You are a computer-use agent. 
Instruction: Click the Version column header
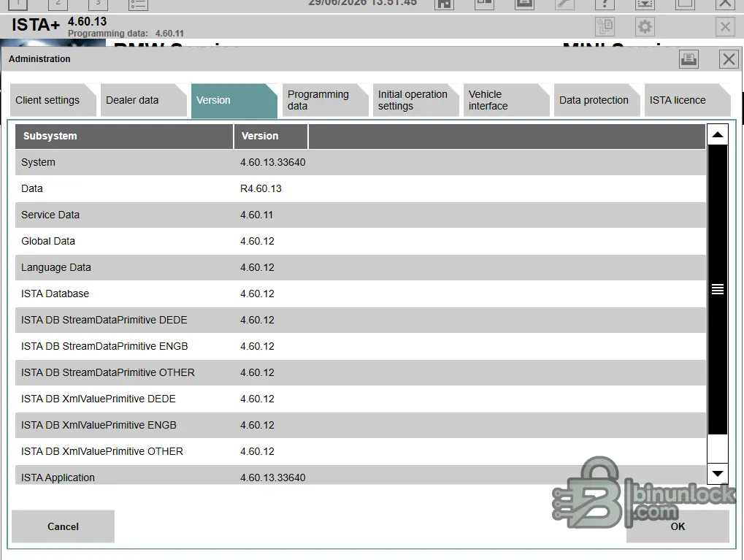tap(271, 137)
